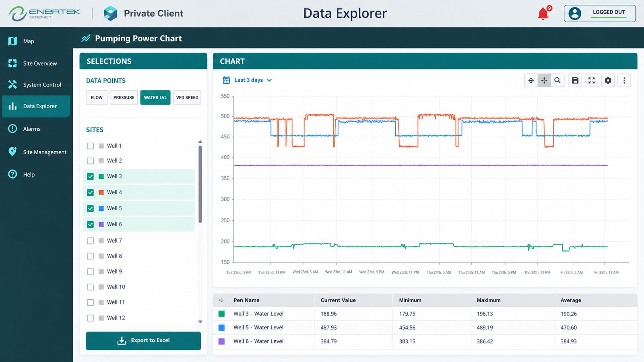
Task: Open the alarm bell notifications
Action: 543,14
